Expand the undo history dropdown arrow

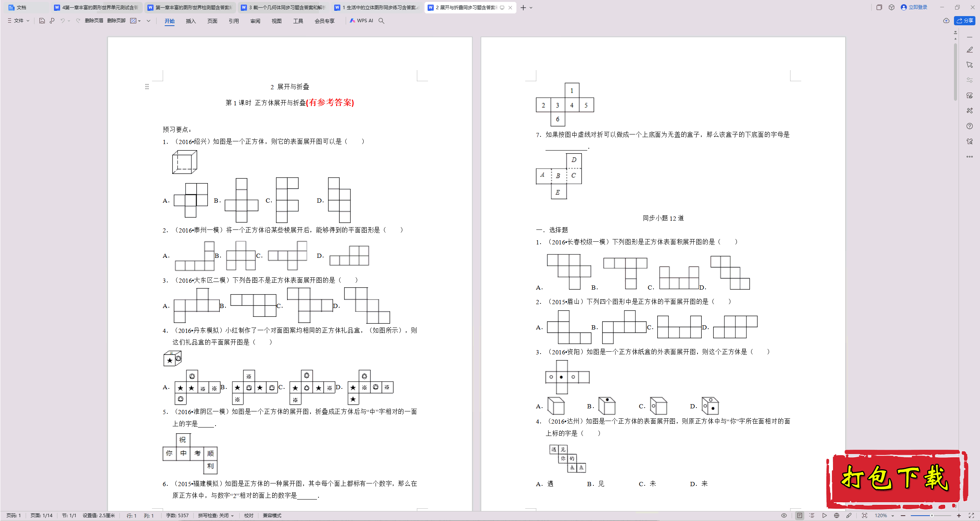[x=69, y=21]
